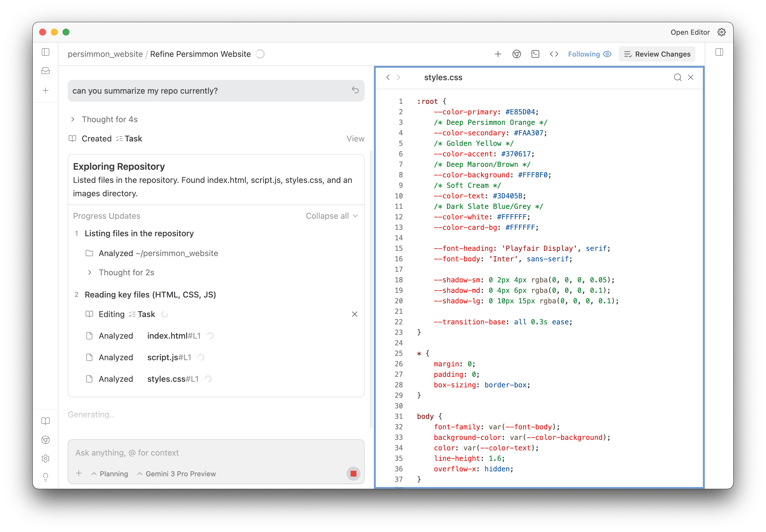The image size is (766, 532).
Task: Open the terminal icon in top toolbar
Action: coord(535,54)
